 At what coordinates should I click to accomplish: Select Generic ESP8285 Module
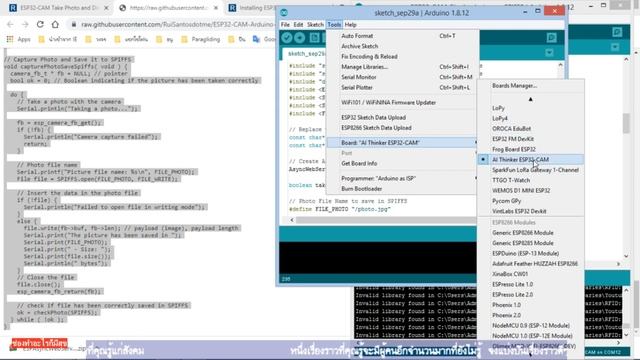pos(531,243)
